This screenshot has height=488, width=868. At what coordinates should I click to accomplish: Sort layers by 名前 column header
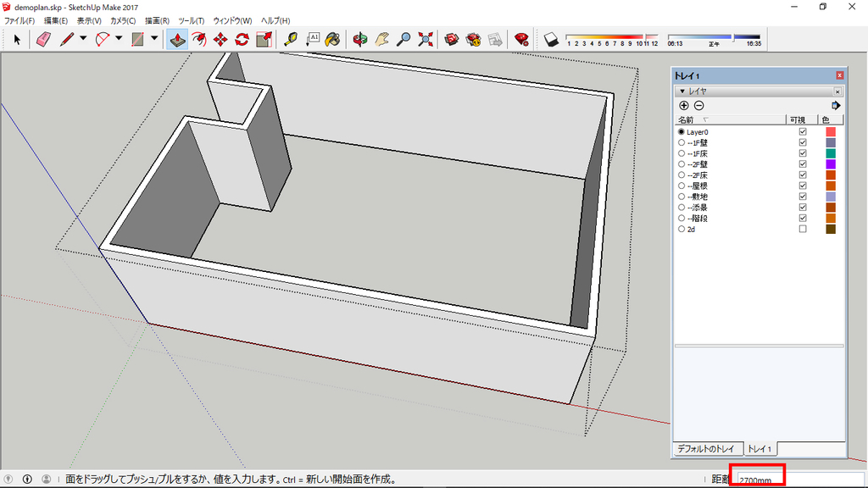(x=731, y=120)
